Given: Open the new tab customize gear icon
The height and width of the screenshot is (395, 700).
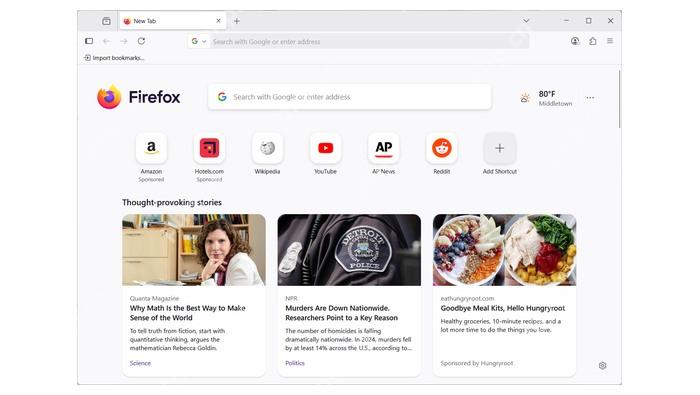Looking at the screenshot, I should point(602,366).
